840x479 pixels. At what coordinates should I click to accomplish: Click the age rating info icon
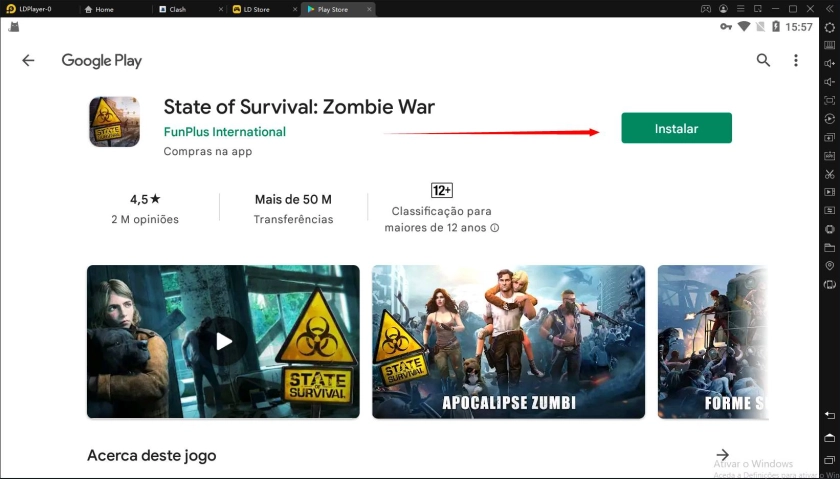tap(495, 228)
